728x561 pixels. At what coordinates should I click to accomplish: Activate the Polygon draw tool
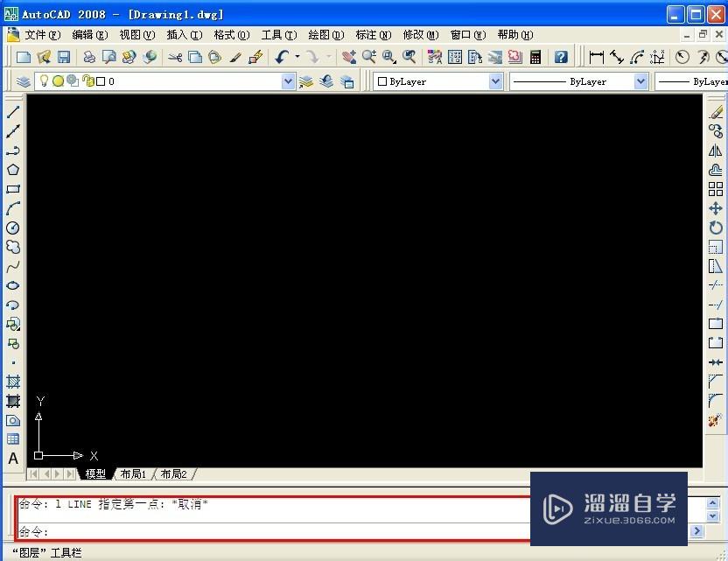pos(11,169)
